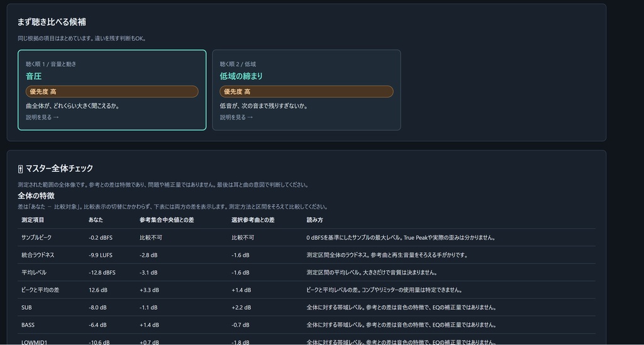Open 説明を見る link in 音圧 card
The image size is (644, 345).
tap(42, 117)
